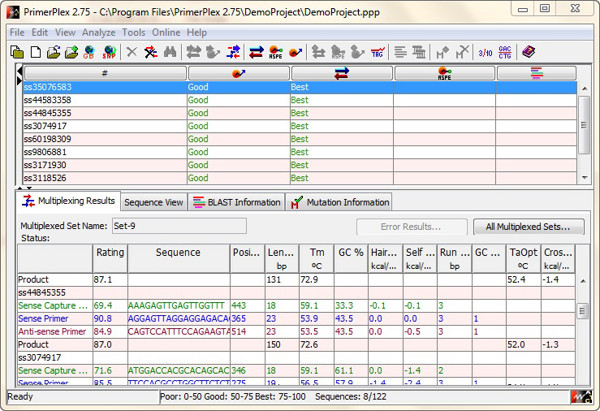The width and height of the screenshot is (600, 411).
Task: Click the grayed ASPE properties icon
Action: click(x=338, y=52)
